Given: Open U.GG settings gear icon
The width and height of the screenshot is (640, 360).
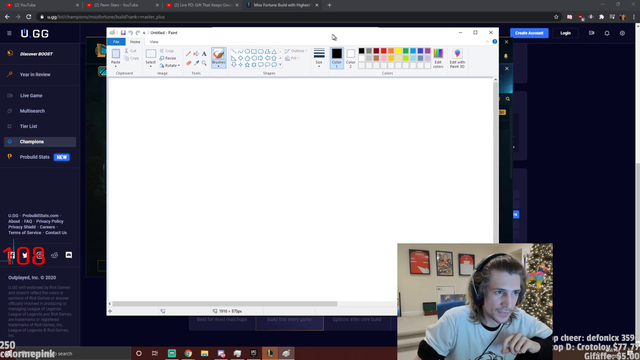Looking at the screenshot, I should [x=622, y=33].
